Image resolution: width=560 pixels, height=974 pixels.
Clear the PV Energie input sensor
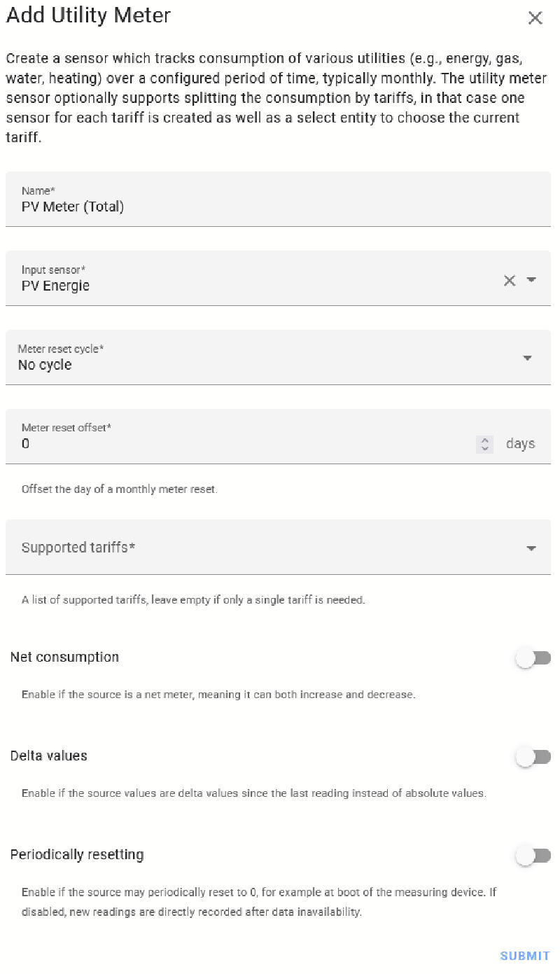click(x=510, y=280)
